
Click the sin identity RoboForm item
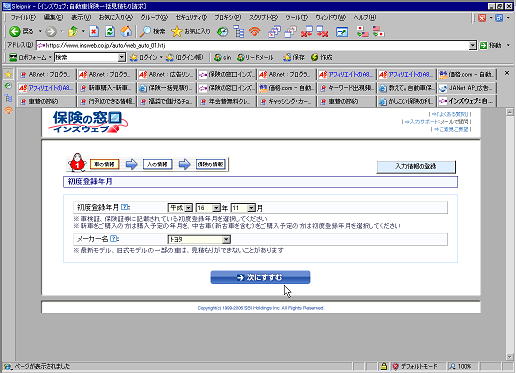[x=222, y=57]
